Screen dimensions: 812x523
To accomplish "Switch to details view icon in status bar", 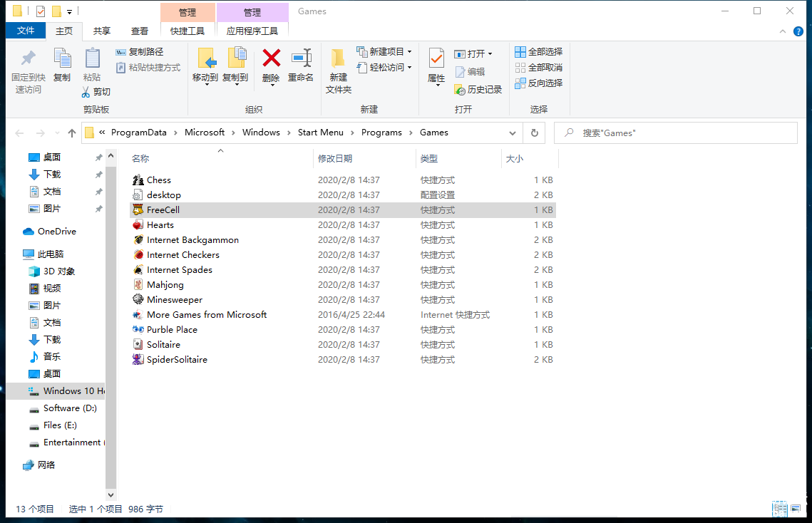I will [779, 509].
